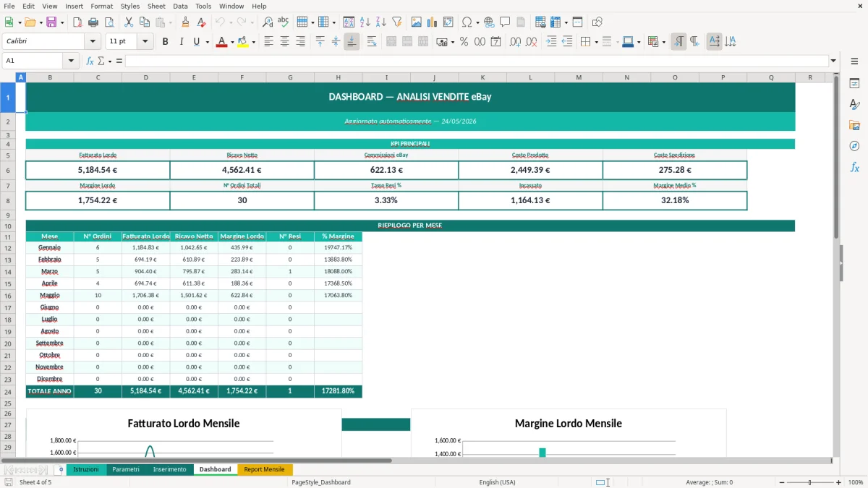
Task: Open Borders dropdown arrow
Action: [x=597, y=42]
